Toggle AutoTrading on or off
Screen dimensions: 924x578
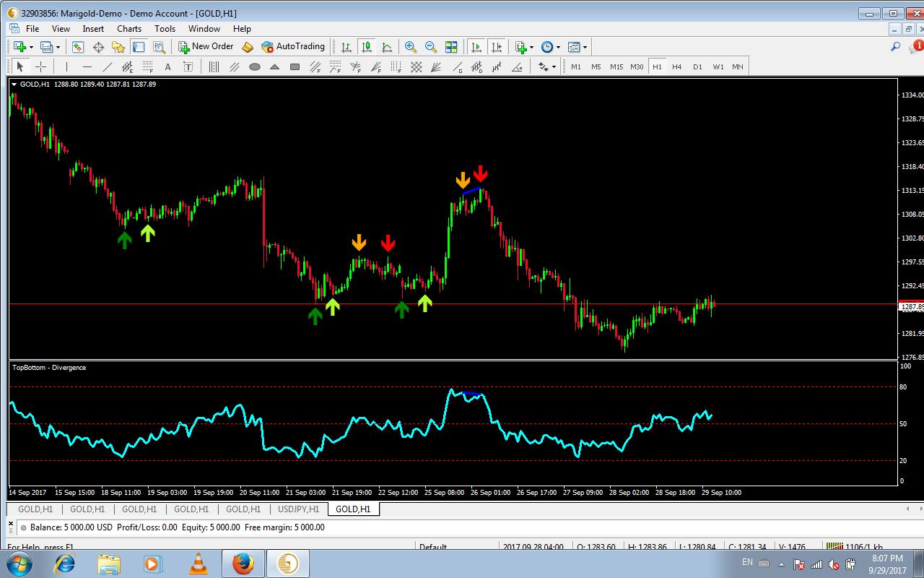293,47
